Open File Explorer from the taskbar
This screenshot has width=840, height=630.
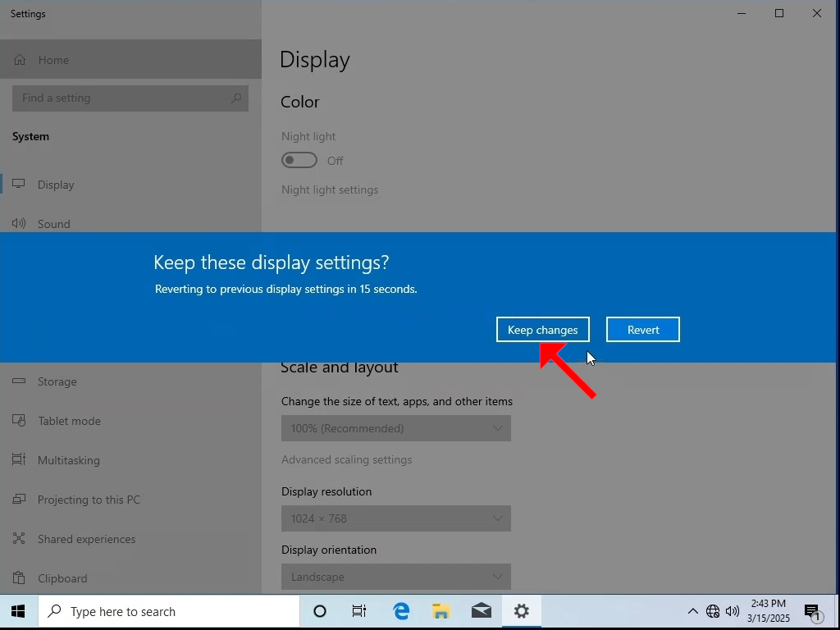[x=441, y=611]
